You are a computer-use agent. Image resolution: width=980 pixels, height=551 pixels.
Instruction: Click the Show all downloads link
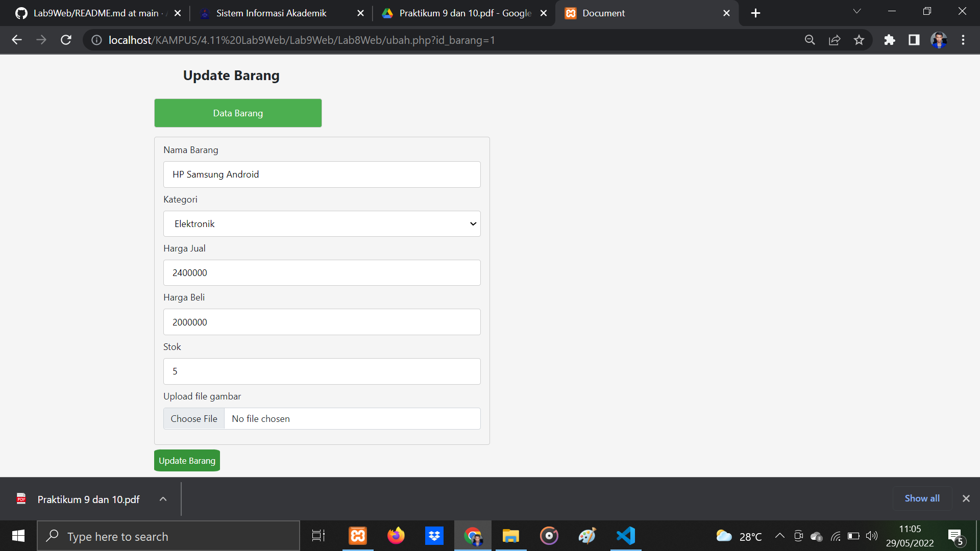[x=921, y=498]
